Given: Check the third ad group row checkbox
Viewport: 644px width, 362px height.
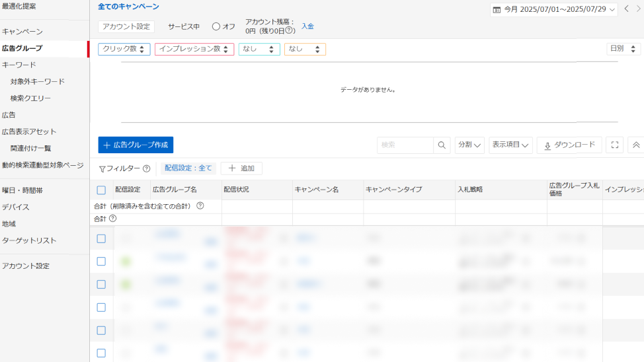Looking at the screenshot, I should [101, 285].
